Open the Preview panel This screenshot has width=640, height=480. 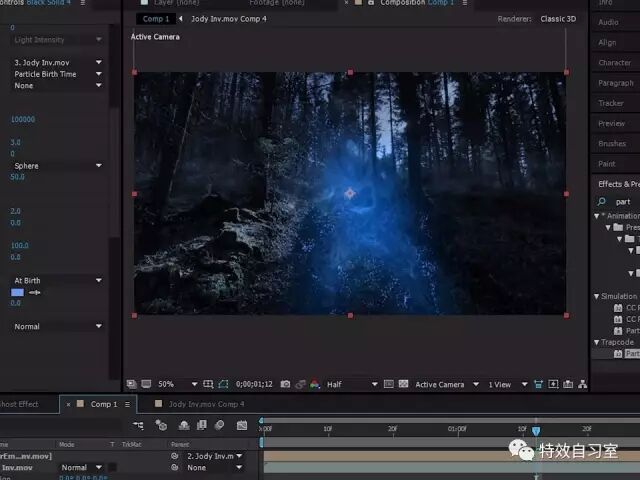tap(611, 123)
